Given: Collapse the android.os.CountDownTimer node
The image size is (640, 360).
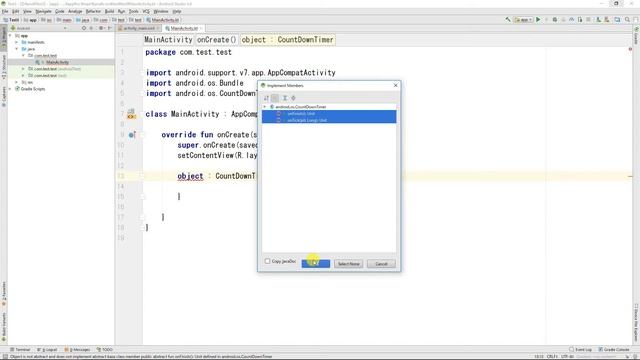Looking at the screenshot, I should click(x=264, y=107).
